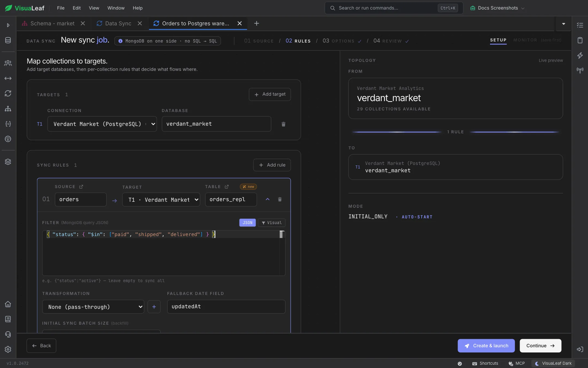Open the T1 · Verdant Market target dropdown
The width and height of the screenshot is (588, 368).
pos(161,200)
